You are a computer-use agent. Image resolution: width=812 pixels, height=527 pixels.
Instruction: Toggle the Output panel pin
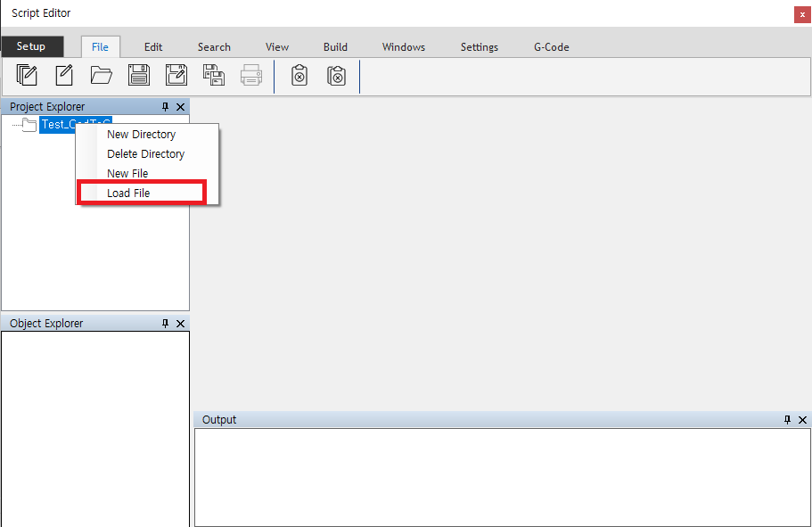[x=787, y=420]
